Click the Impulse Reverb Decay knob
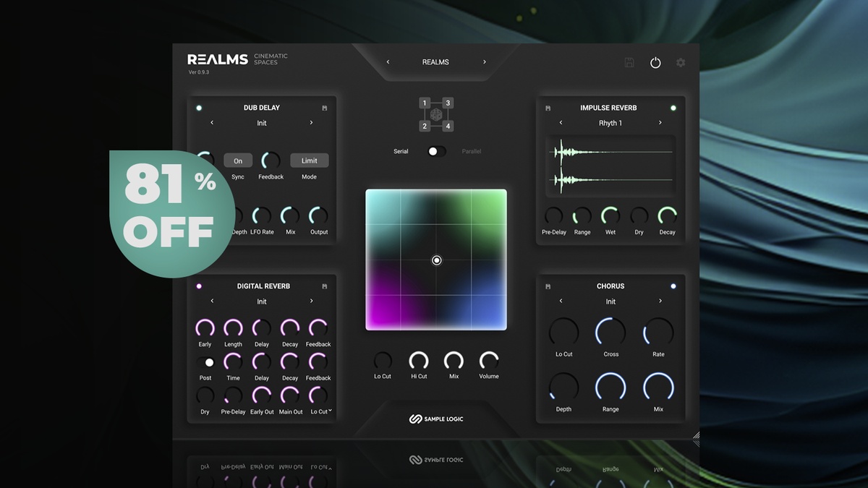Screen dimensions: 868x488 [x=667, y=215]
